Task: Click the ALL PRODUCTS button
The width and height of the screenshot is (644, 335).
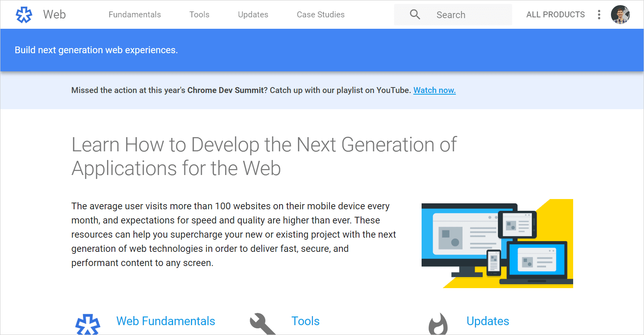Action: pyautogui.click(x=555, y=15)
